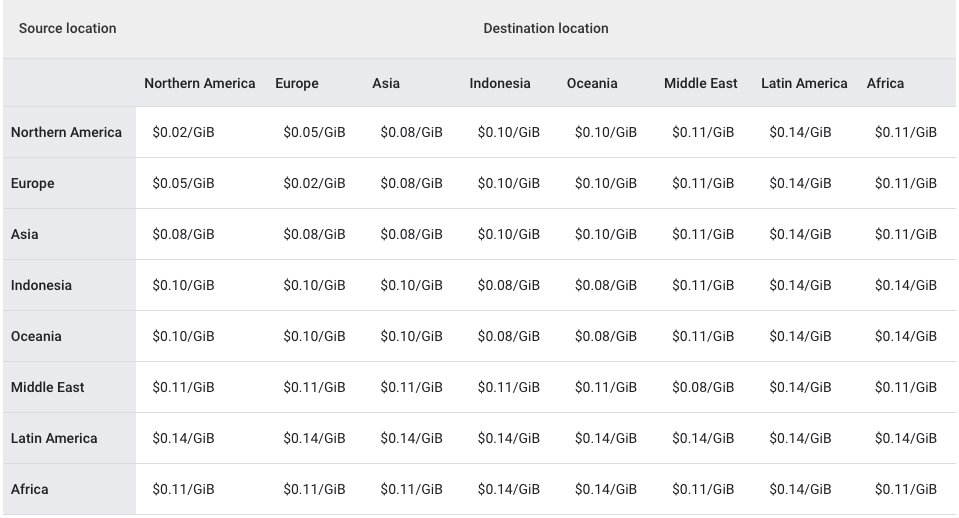The width and height of the screenshot is (959, 518).
Task: Click Asia to Middle East price cell
Action: point(703,234)
